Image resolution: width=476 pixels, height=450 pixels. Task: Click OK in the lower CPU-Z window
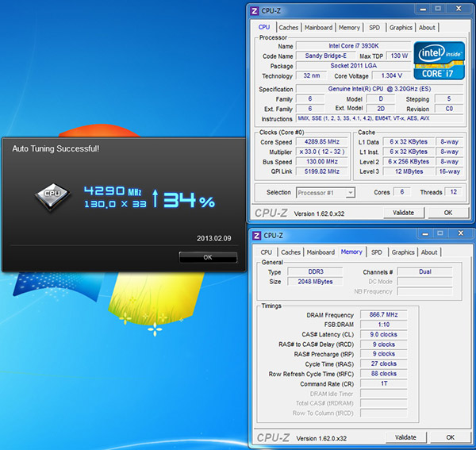450,437
